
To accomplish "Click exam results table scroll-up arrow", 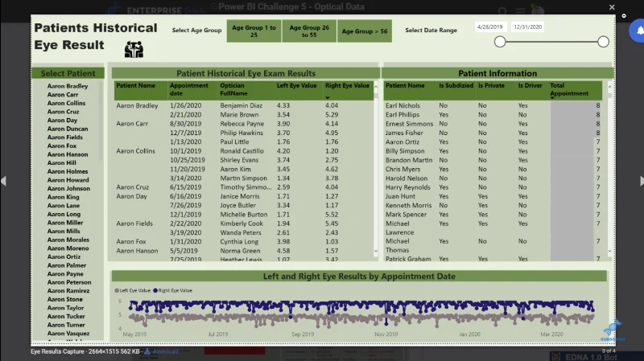I will pyautogui.click(x=375, y=87).
